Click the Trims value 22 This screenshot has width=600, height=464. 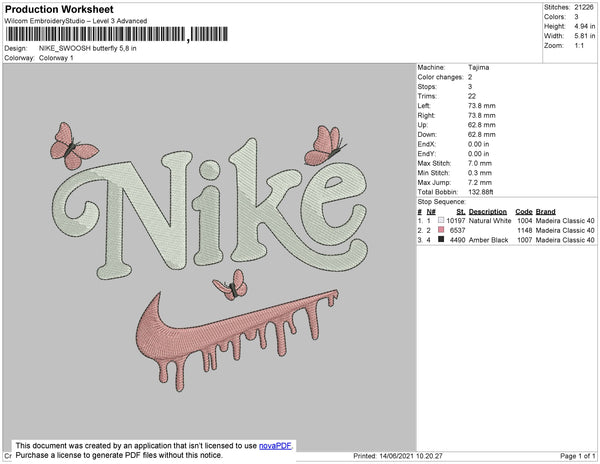click(x=472, y=96)
